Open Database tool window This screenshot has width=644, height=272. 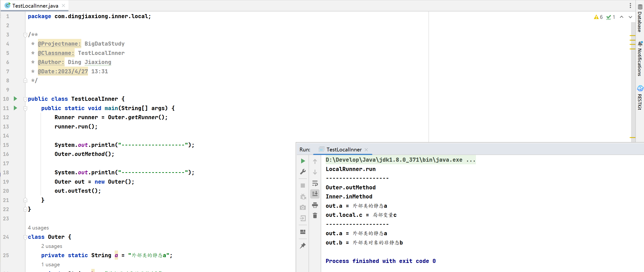pos(640,19)
